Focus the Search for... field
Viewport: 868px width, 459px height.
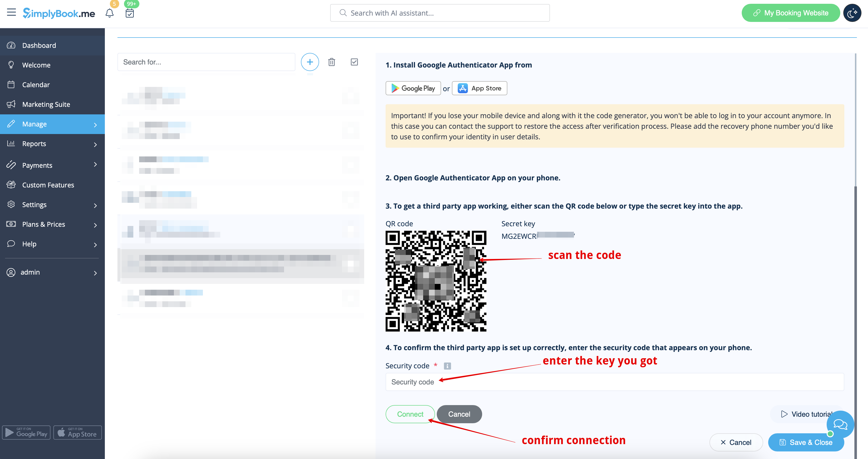206,62
